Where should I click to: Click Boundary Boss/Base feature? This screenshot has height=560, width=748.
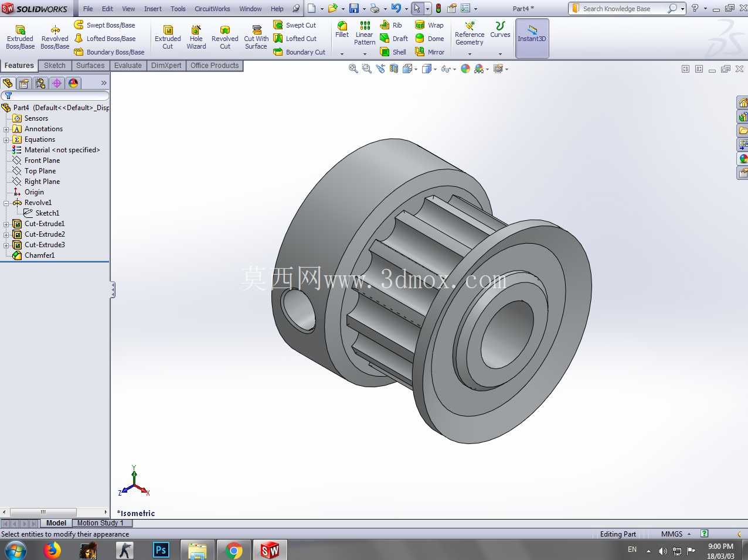[110, 52]
